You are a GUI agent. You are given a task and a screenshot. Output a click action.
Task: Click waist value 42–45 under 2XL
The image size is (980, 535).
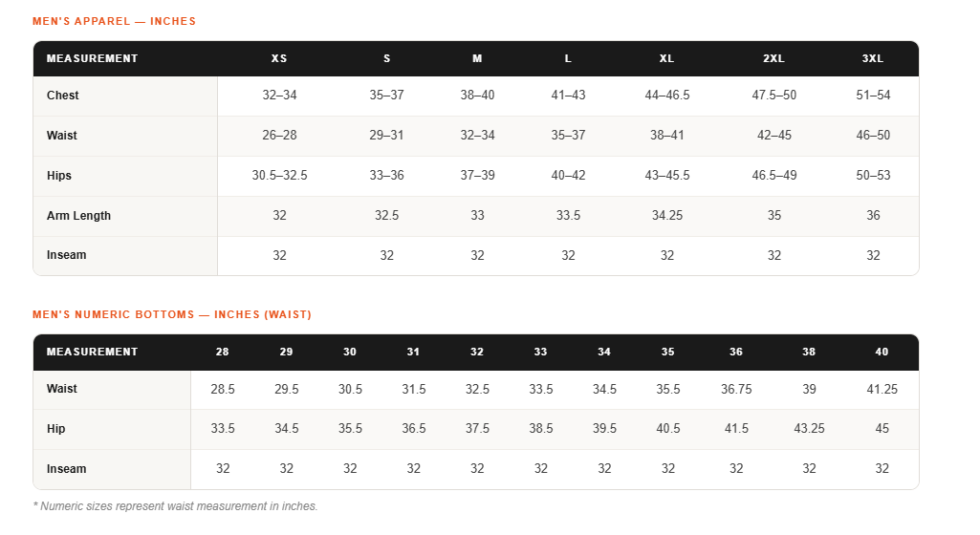[x=773, y=136]
